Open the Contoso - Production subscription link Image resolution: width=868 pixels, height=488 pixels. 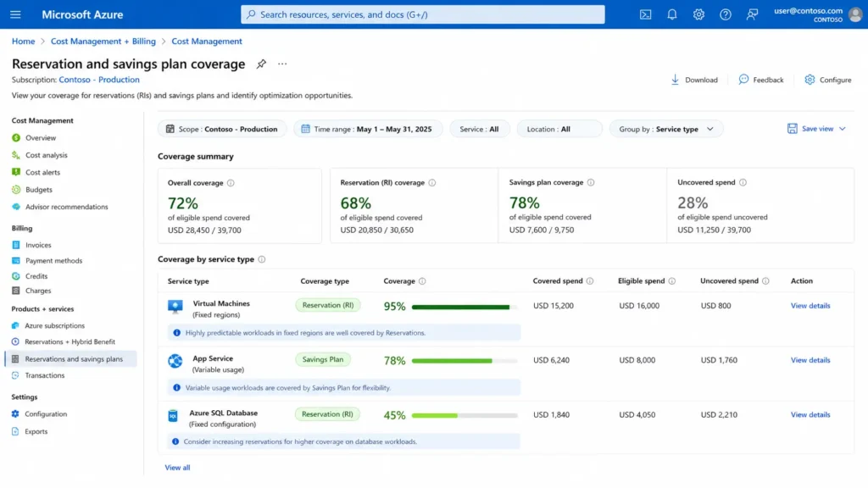pyautogui.click(x=99, y=80)
